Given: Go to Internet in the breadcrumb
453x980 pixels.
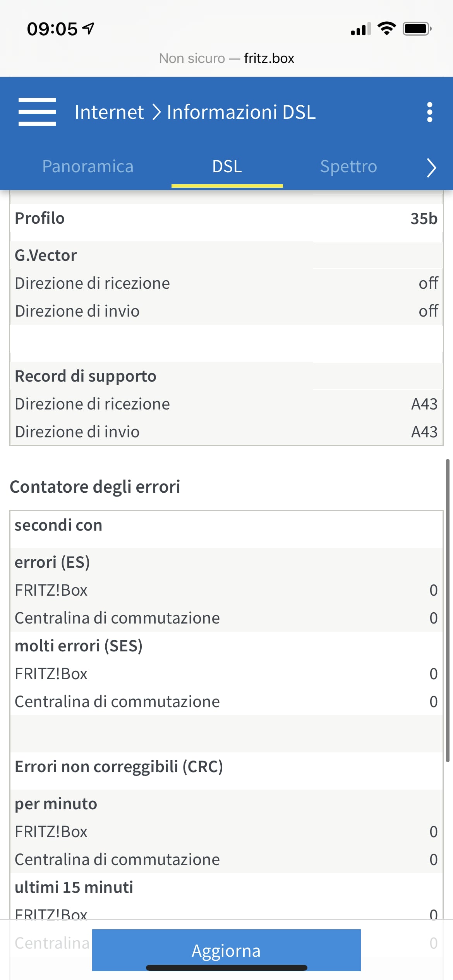Looking at the screenshot, I should pos(109,112).
